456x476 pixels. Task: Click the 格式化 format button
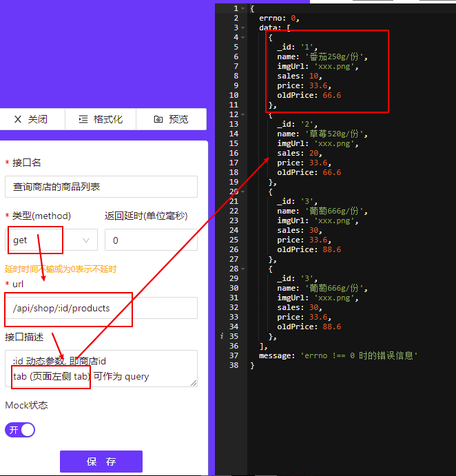tap(101, 119)
